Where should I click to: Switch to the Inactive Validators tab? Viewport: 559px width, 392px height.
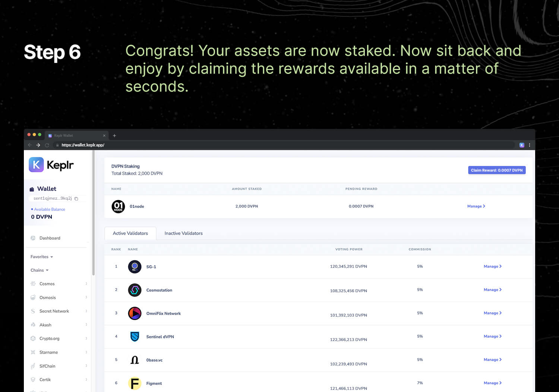184,233
